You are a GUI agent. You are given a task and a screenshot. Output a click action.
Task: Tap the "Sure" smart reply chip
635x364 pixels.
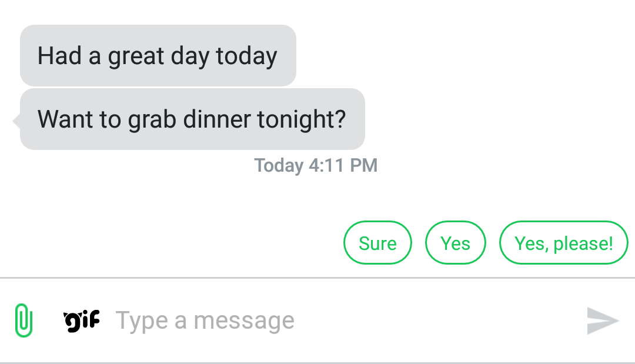click(x=377, y=243)
